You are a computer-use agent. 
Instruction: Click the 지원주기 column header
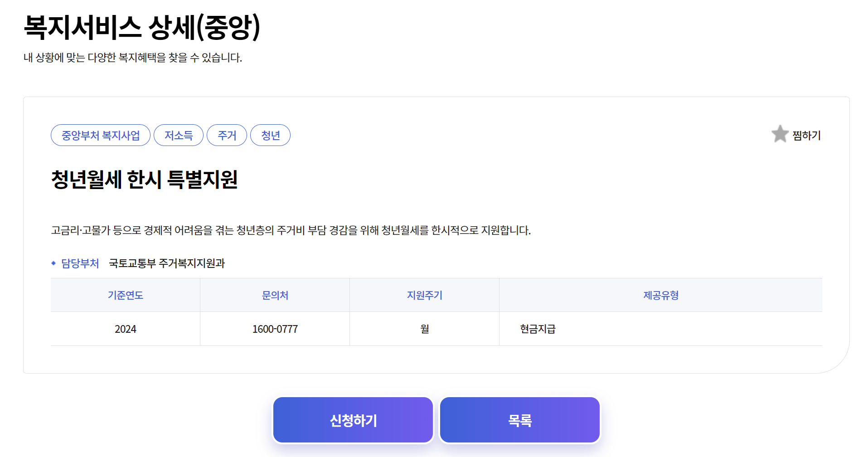[424, 295]
